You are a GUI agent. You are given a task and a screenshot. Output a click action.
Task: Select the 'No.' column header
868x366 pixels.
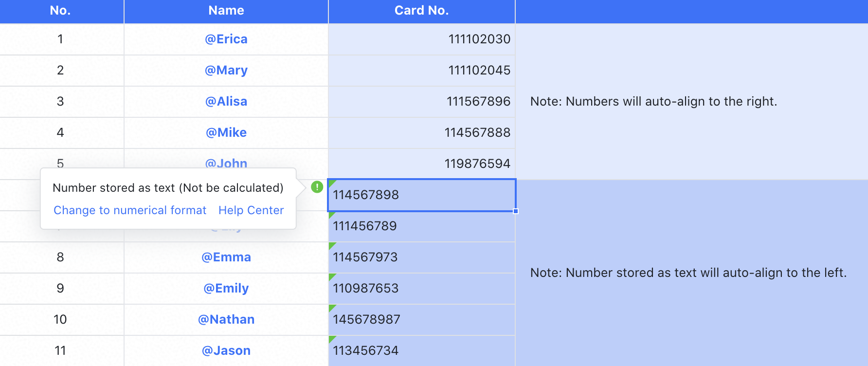[60, 11]
